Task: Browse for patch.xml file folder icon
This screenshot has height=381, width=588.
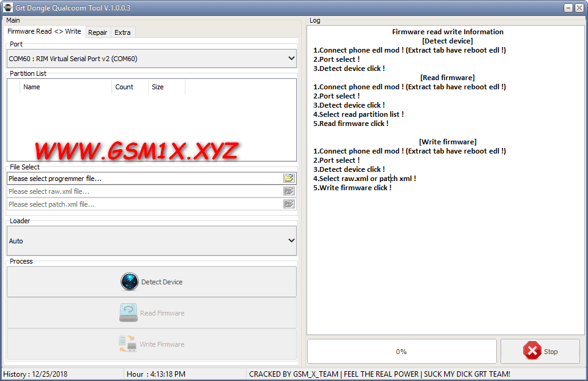Action: click(x=289, y=204)
